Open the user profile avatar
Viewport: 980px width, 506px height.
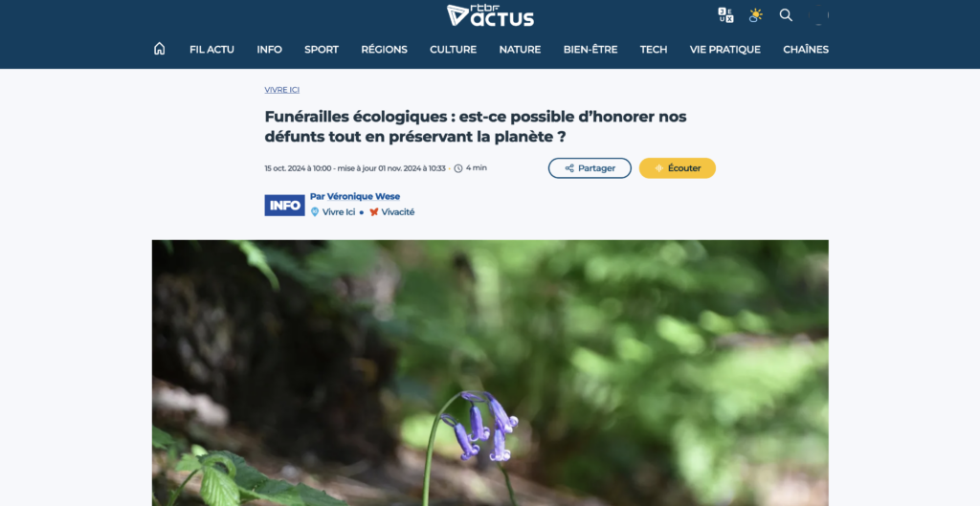(818, 15)
